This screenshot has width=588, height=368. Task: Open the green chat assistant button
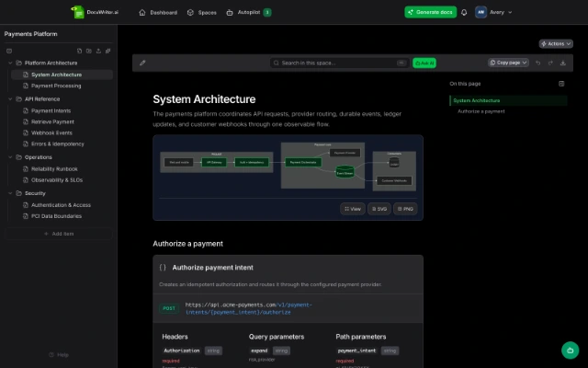point(570,351)
